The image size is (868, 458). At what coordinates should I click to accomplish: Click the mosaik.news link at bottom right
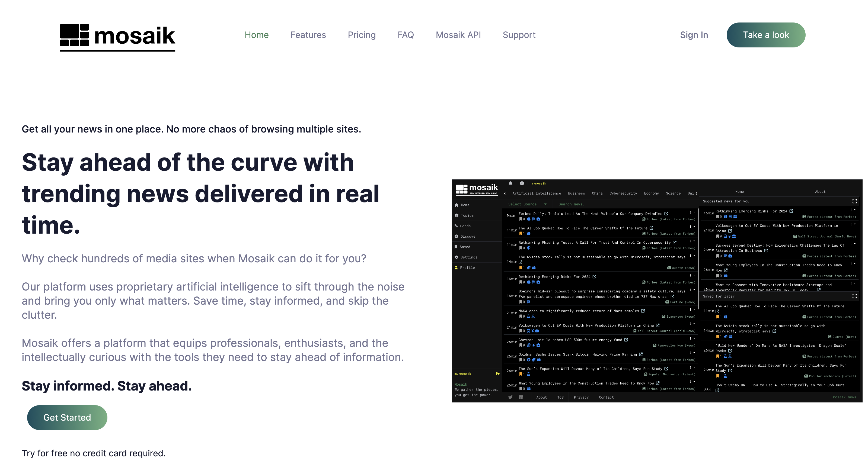(x=844, y=397)
